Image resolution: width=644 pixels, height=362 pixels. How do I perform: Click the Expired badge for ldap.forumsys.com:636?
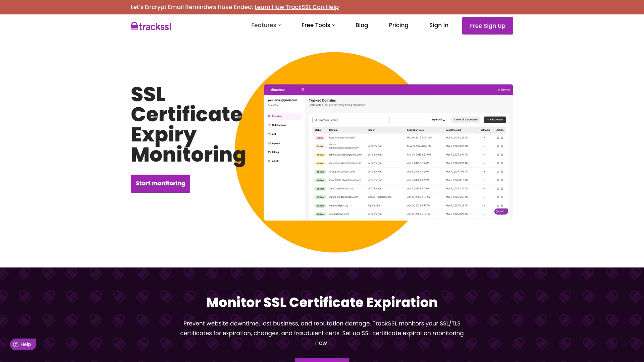tap(320, 138)
